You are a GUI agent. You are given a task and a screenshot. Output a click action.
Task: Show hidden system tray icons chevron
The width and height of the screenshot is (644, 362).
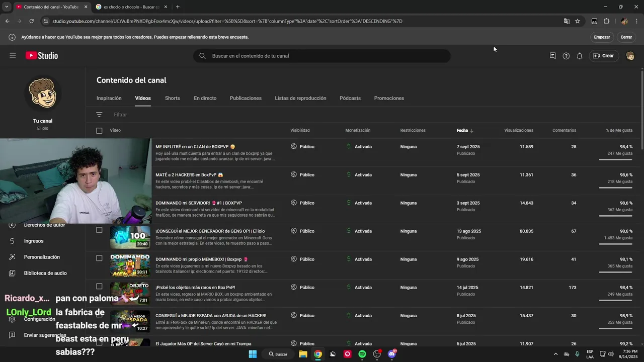[555, 354]
